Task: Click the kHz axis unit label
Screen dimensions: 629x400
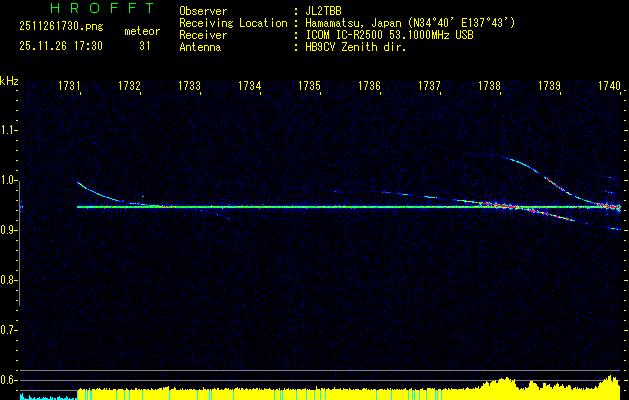Action: pos(9,80)
